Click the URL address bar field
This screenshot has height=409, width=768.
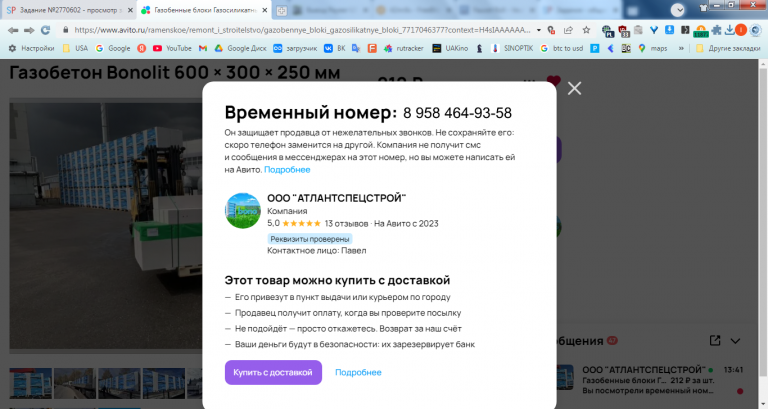point(301,30)
